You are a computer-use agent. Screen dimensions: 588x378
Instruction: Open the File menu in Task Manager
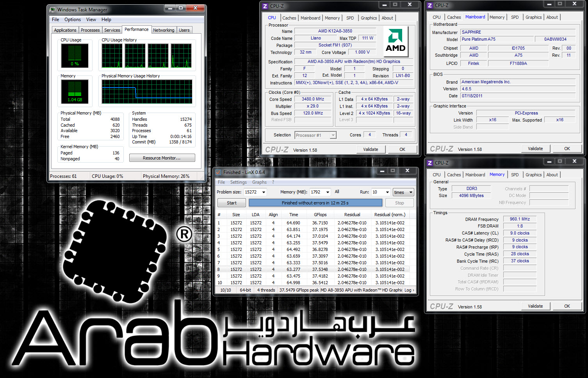click(x=56, y=20)
